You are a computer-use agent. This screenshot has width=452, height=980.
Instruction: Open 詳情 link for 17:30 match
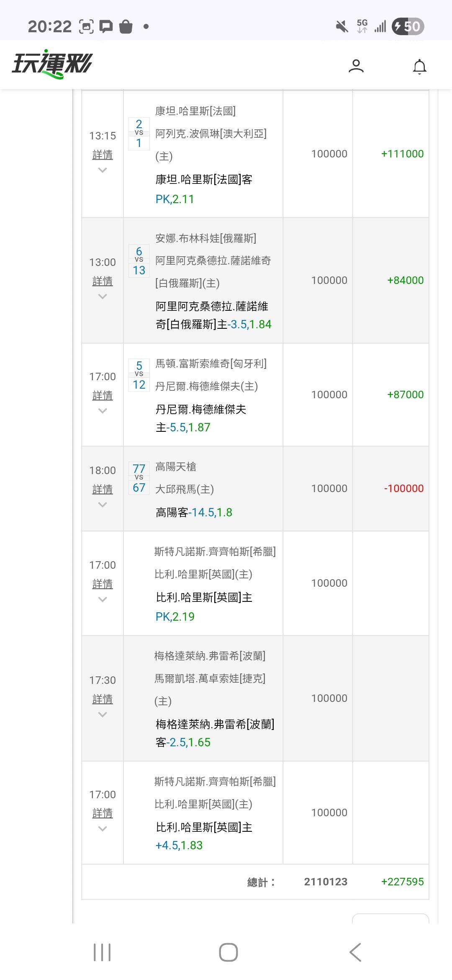click(103, 699)
